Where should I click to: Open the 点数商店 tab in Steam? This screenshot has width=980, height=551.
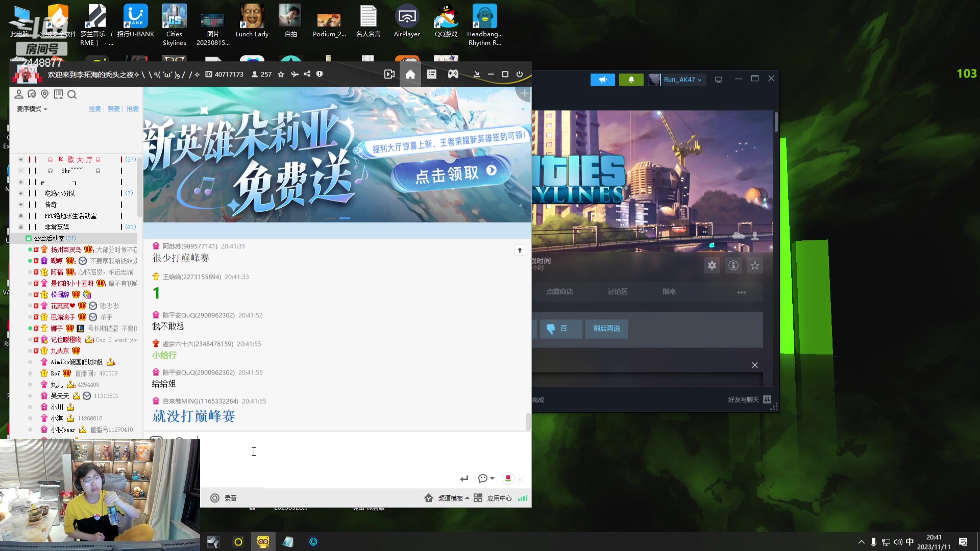coord(559,292)
